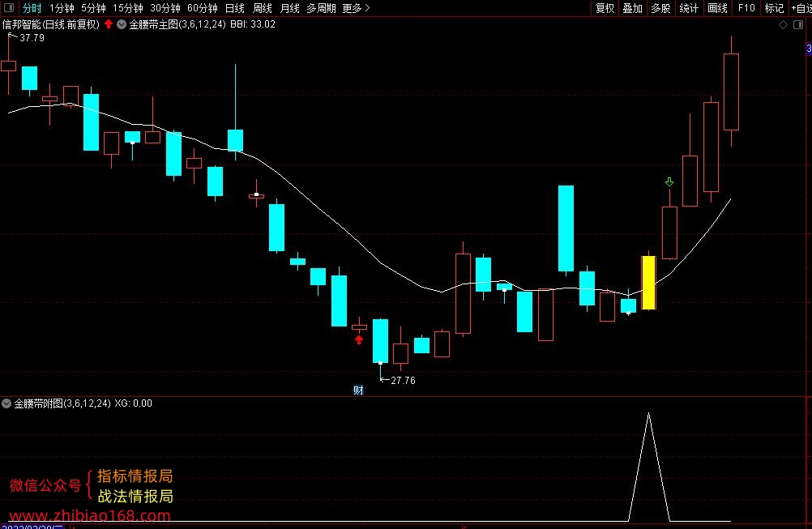The height and width of the screenshot is (529, 812).
Task: Click the 37.79 high price label
Action: (32, 38)
